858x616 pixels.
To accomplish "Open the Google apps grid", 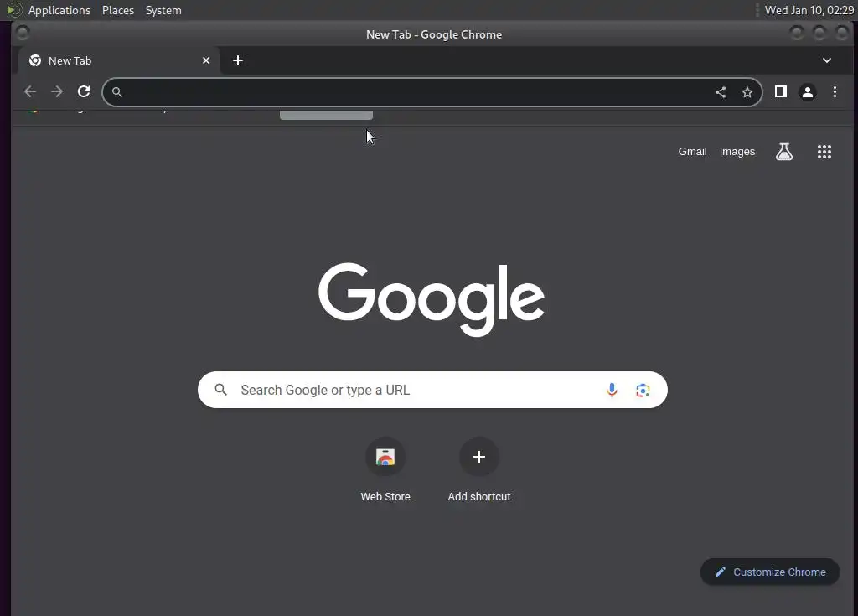I will (x=824, y=152).
